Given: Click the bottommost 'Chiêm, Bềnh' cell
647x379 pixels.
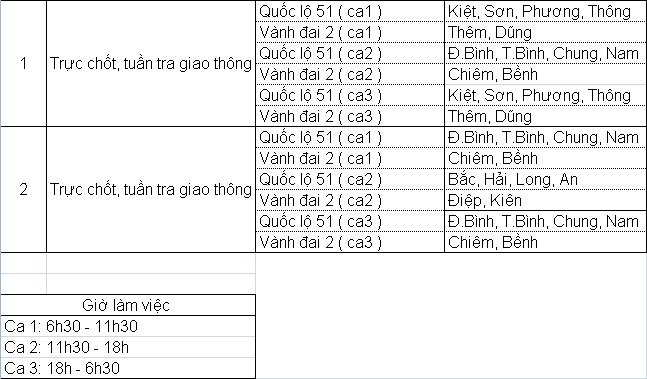Looking at the screenshot, I should 545,242.
